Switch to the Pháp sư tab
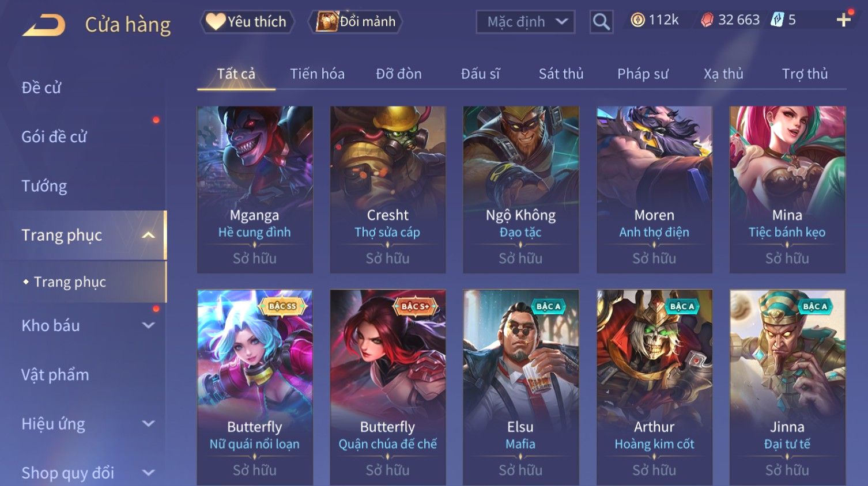This screenshot has width=868, height=486. coord(643,74)
